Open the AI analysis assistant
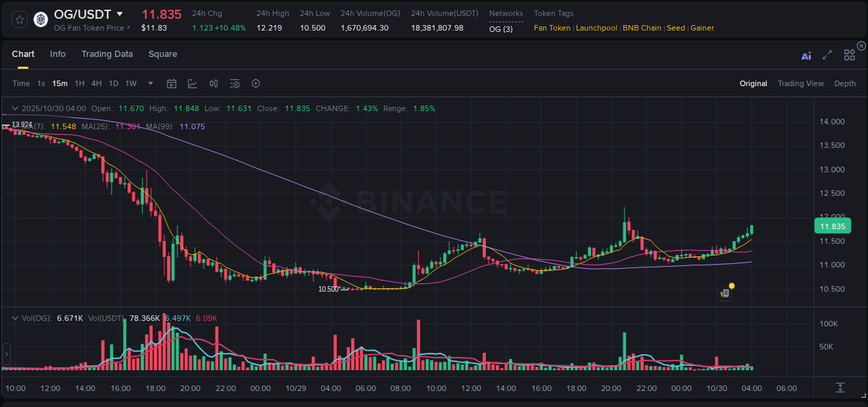The image size is (868, 407). [x=806, y=56]
